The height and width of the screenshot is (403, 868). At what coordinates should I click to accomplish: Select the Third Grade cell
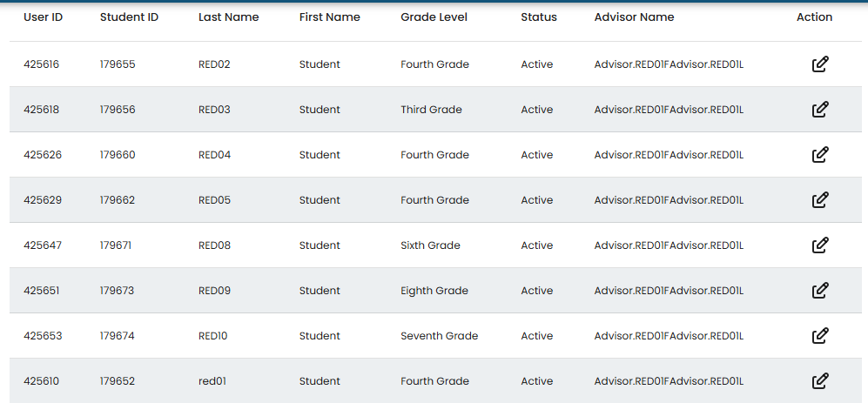tap(431, 110)
